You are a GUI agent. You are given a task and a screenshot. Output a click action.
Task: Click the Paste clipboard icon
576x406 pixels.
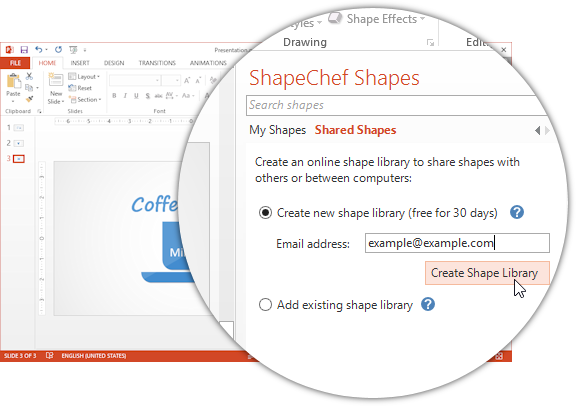pos(14,81)
